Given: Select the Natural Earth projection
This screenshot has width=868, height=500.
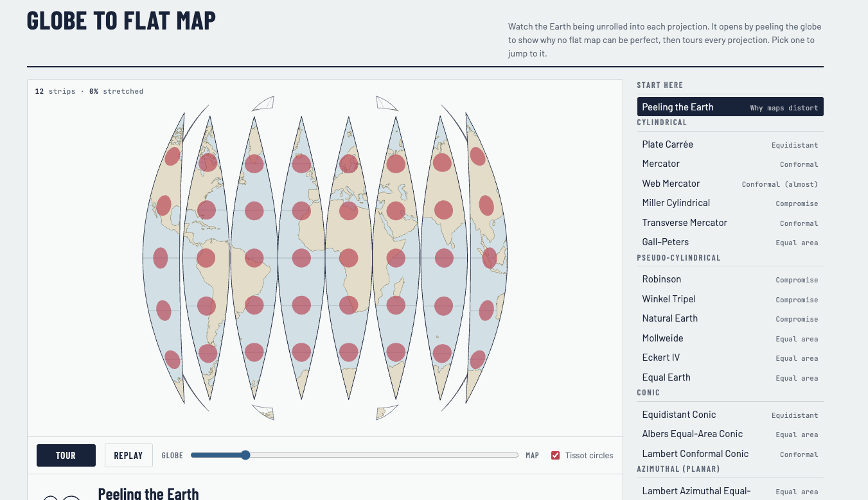Looking at the screenshot, I should tap(730, 318).
